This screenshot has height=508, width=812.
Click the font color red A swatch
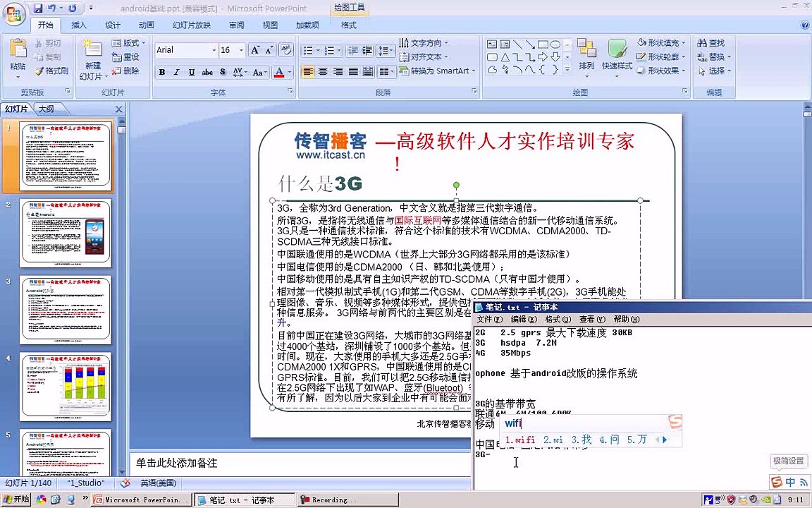279,72
